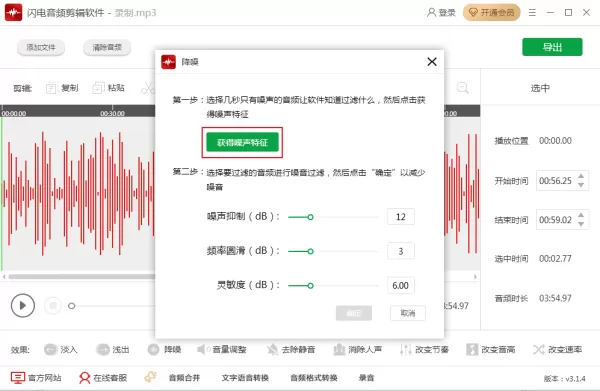Image resolution: width=600 pixels, height=391 pixels.
Task: Decrease 开始时间 with down arrow
Action: (x=581, y=185)
